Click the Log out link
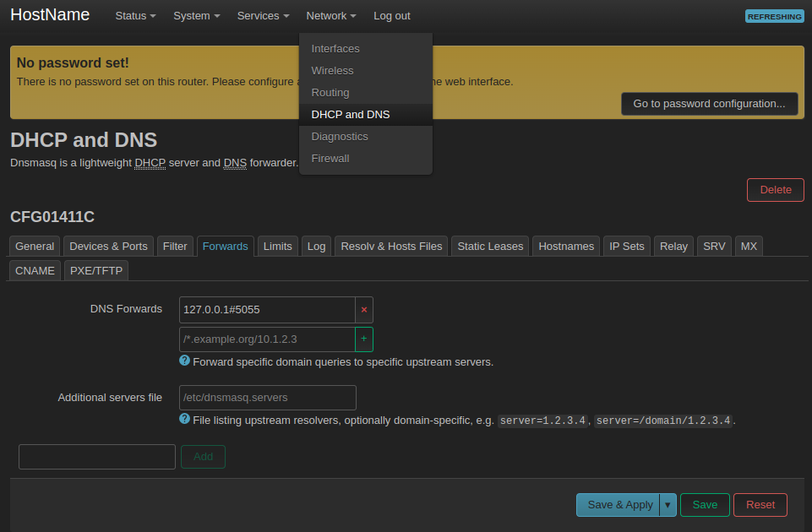 point(391,16)
